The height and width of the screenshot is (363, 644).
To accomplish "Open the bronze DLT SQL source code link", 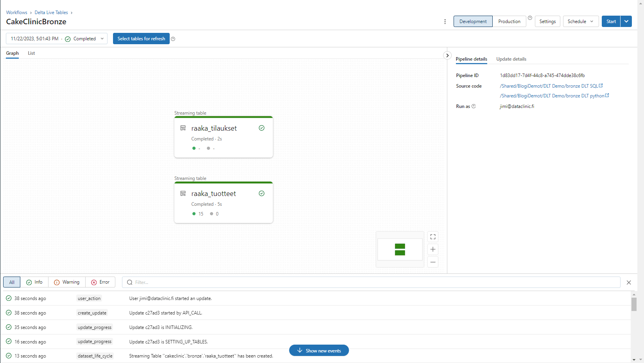I will tap(549, 86).
